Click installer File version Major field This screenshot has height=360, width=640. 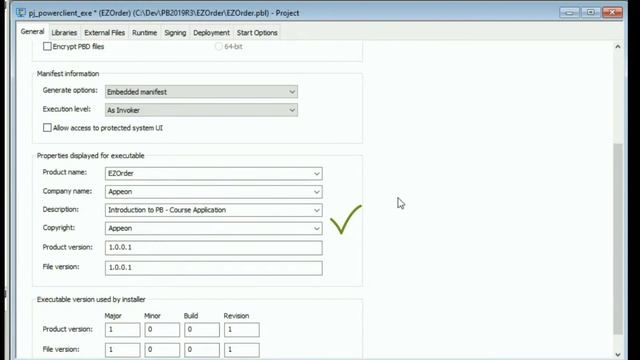[x=122, y=350]
